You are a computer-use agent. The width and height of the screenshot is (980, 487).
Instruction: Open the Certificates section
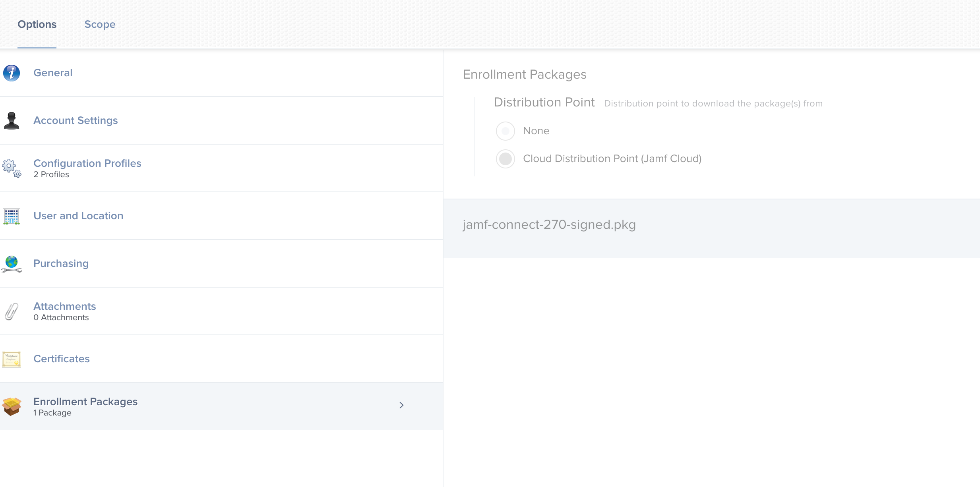[221, 359]
